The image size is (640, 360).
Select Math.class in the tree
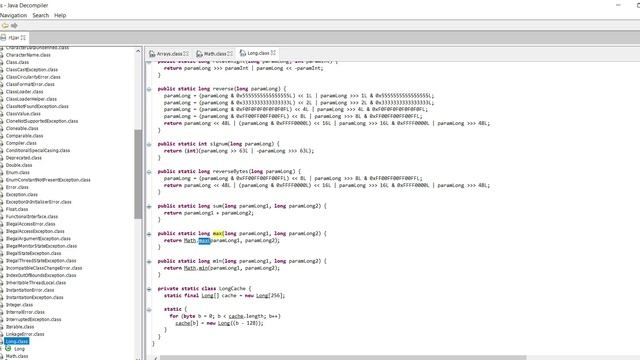coord(17,356)
